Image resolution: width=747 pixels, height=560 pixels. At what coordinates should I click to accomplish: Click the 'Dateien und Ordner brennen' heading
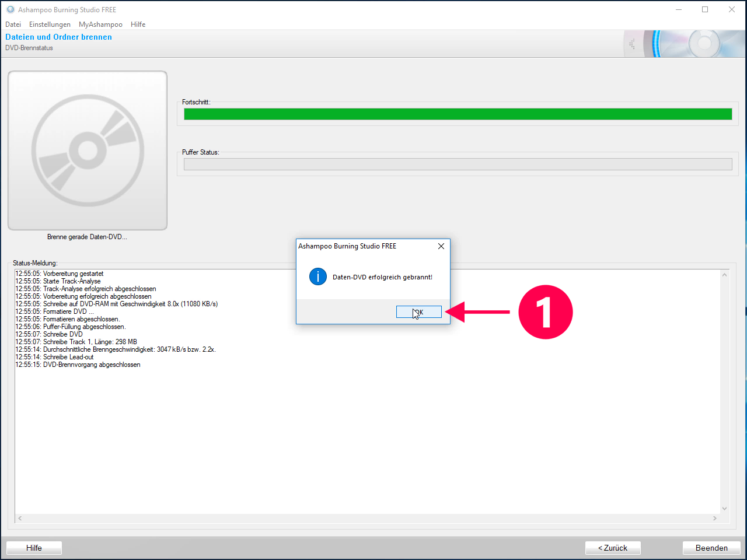[x=58, y=37]
